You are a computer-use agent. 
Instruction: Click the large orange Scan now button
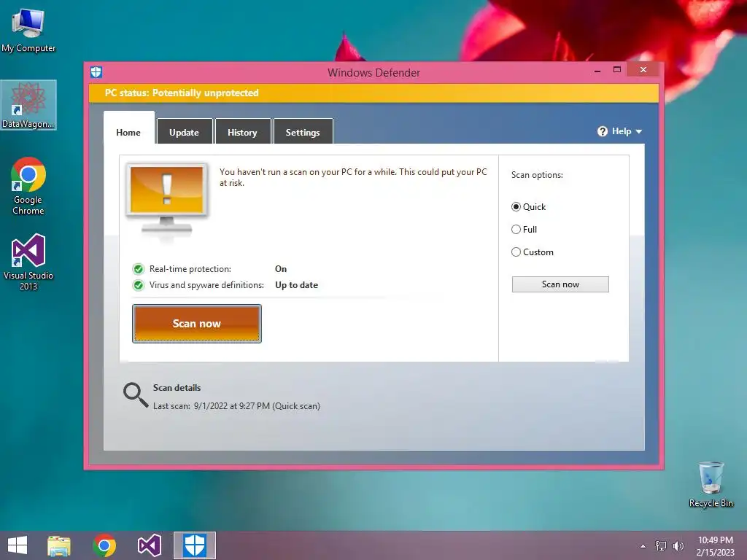coord(197,324)
